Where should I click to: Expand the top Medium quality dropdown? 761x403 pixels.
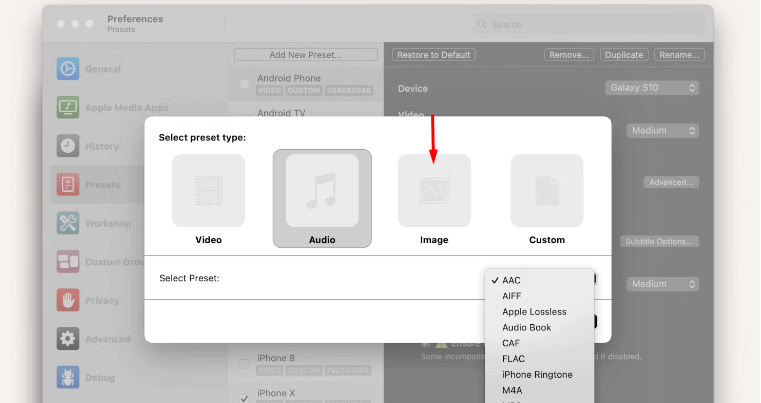(x=663, y=130)
